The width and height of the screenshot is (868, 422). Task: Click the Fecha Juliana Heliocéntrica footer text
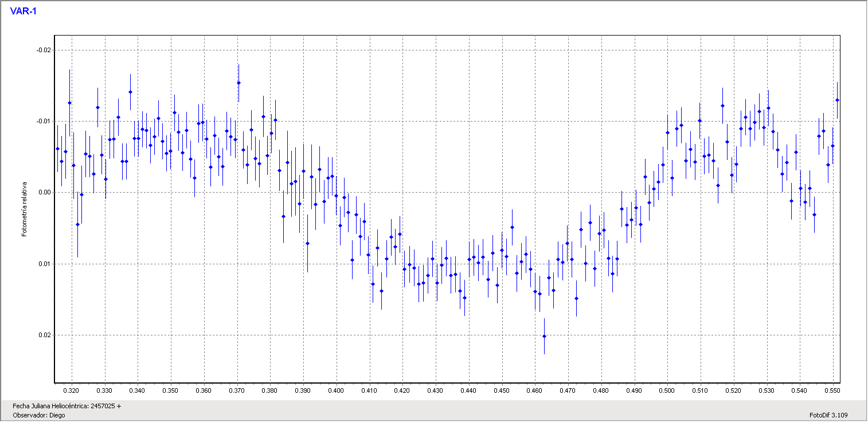(67, 406)
